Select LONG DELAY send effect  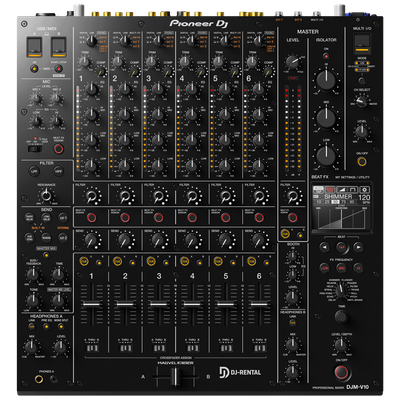point(46,218)
